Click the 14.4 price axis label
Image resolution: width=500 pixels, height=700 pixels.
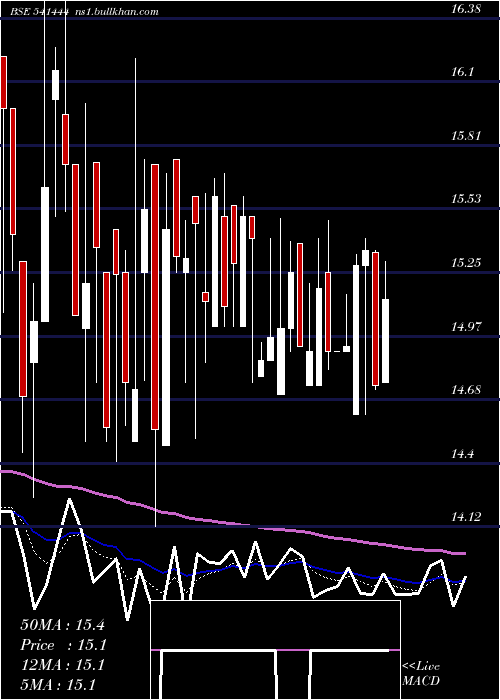click(x=462, y=454)
